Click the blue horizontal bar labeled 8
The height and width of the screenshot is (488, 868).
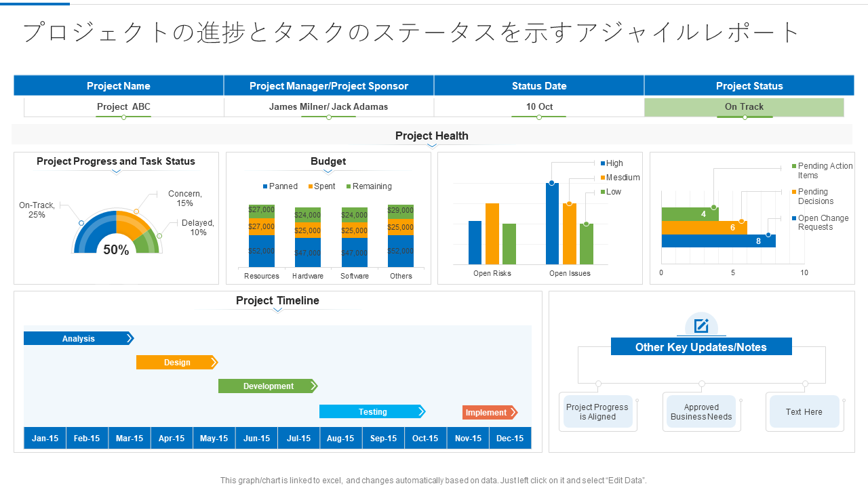coord(718,241)
